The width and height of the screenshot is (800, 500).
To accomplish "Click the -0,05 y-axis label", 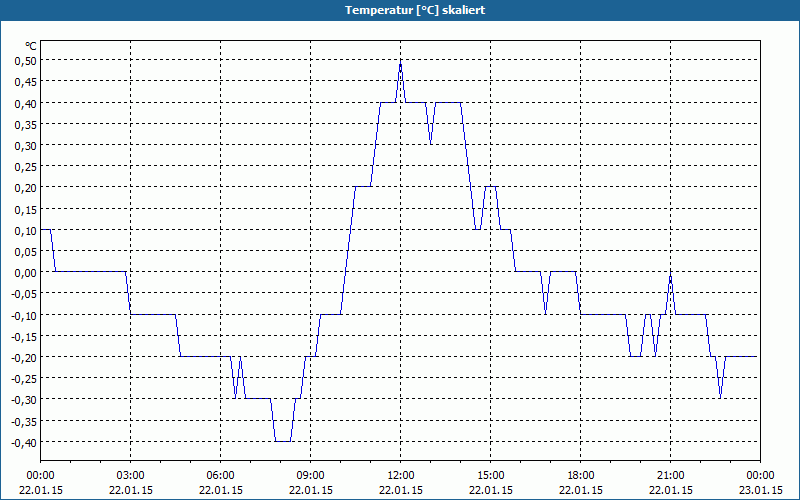I will pos(25,294).
